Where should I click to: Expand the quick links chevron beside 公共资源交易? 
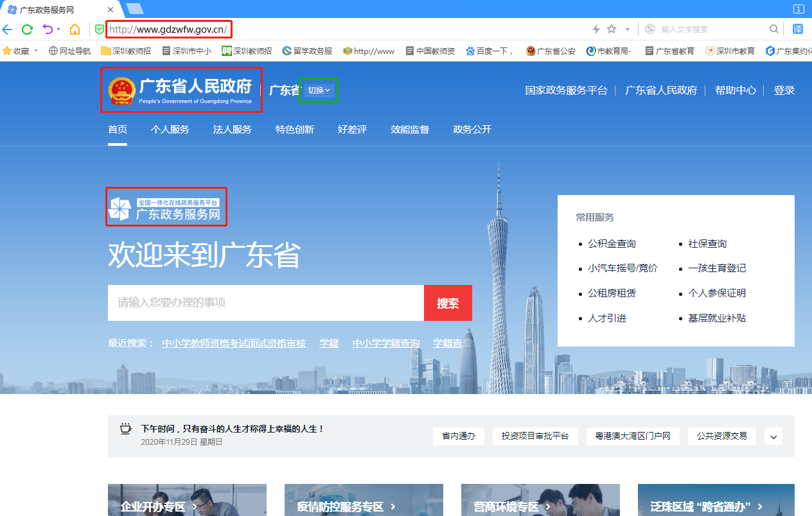tap(773, 436)
